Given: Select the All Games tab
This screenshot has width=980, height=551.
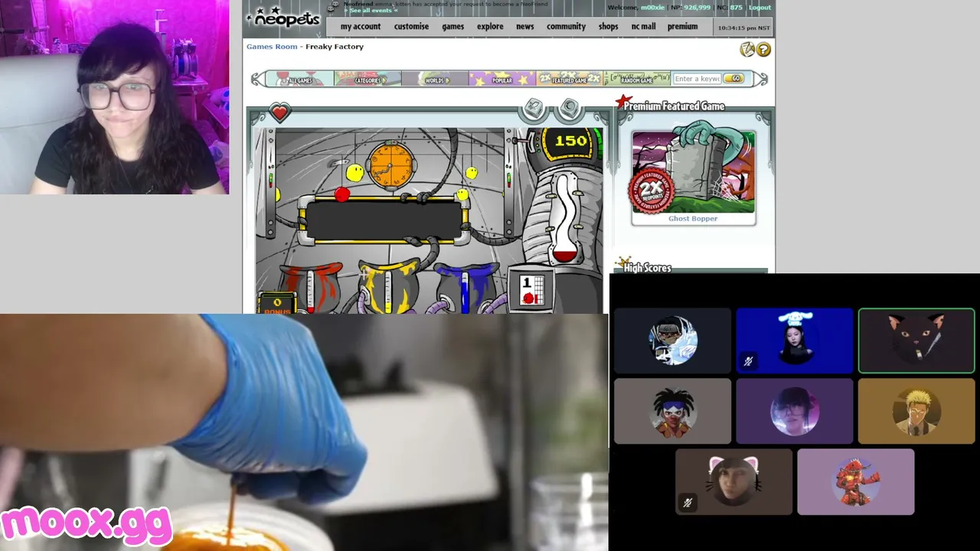Looking at the screenshot, I should (x=299, y=79).
